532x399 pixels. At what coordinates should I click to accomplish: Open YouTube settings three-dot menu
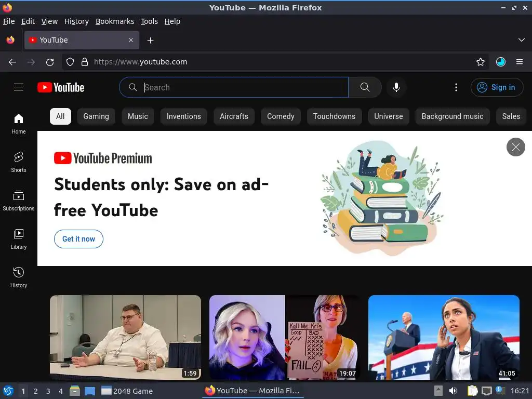[456, 87]
